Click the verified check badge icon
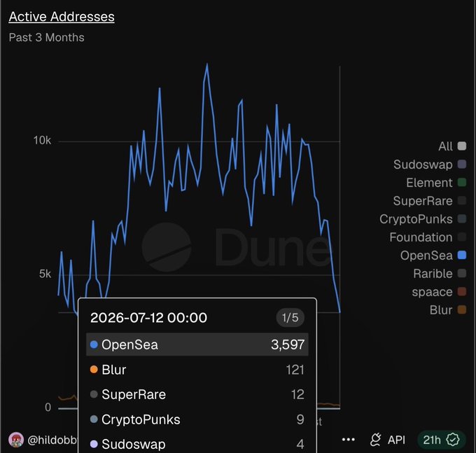The width and height of the screenshot is (476, 453). point(453,440)
